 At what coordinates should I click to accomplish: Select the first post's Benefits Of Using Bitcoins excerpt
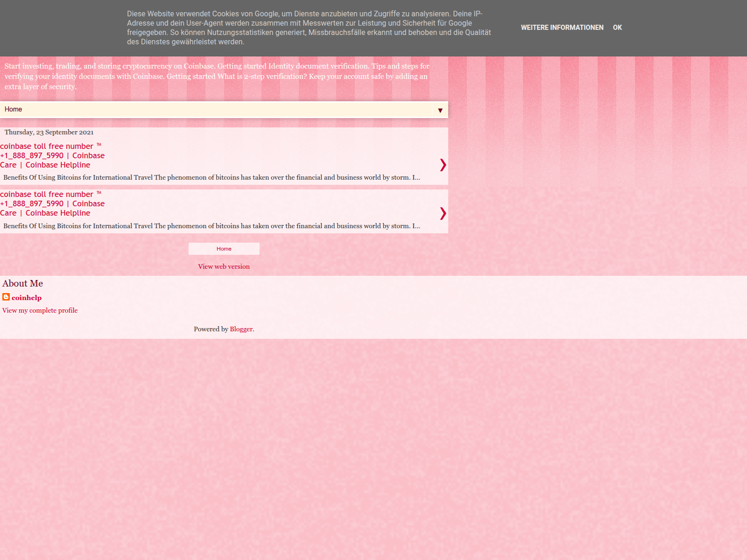click(x=211, y=177)
